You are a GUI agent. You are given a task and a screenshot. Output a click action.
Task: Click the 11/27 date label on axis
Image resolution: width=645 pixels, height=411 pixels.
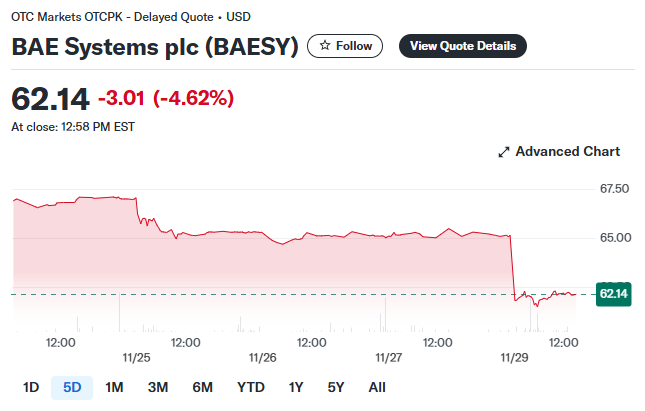pyautogui.click(x=388, y=358)
